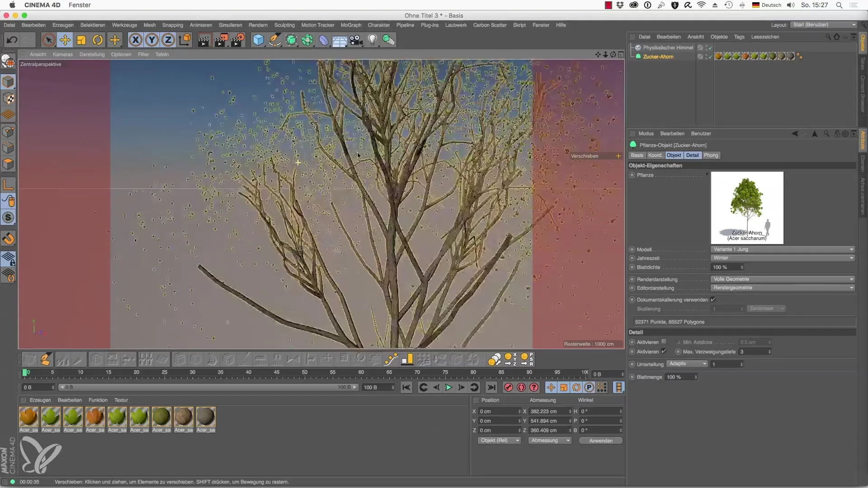This screenshot has width=868, height=488.
Task: Open the Laubwerk menu
Action: tap(456, 25)
